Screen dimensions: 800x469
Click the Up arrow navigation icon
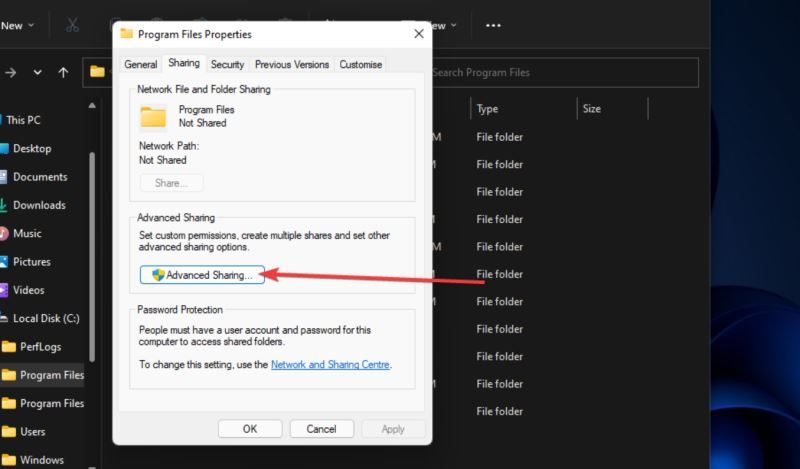tap(64, 72)
